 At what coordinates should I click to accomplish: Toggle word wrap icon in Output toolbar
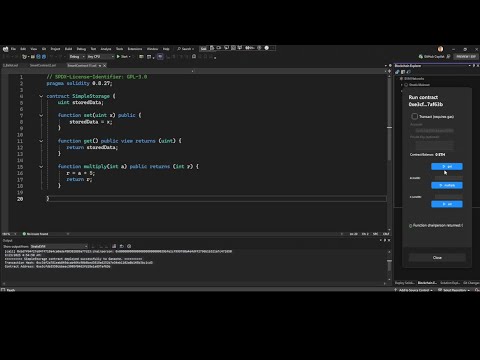tap(122, 246)
